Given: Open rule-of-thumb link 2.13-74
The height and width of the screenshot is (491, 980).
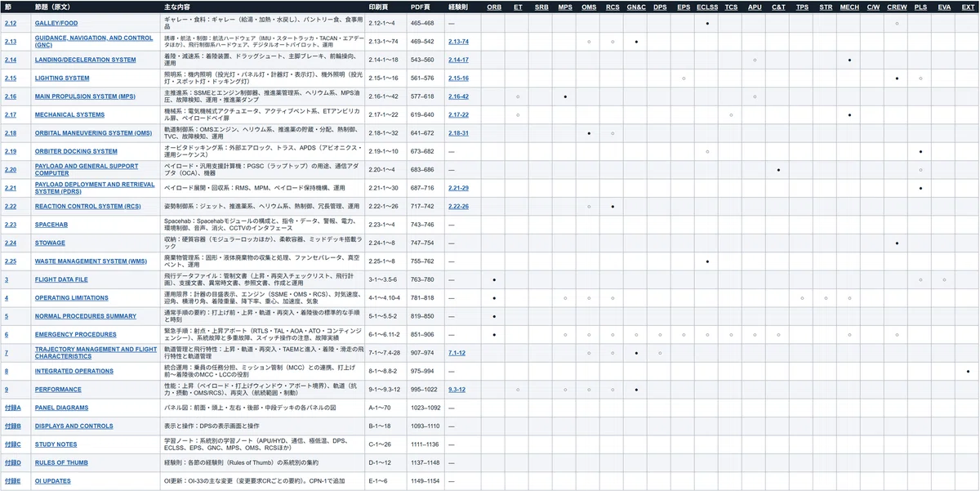Looking at the screenshot, I should [458, 42].
